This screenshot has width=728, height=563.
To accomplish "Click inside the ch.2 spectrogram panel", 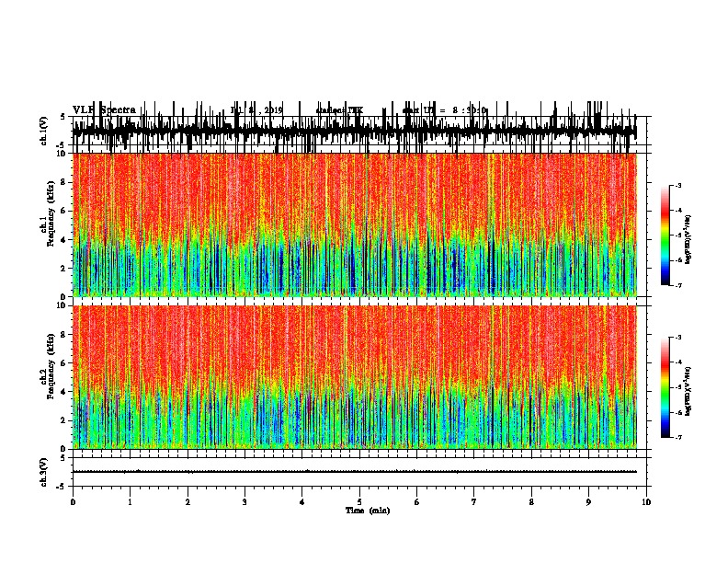I will 354,377.
